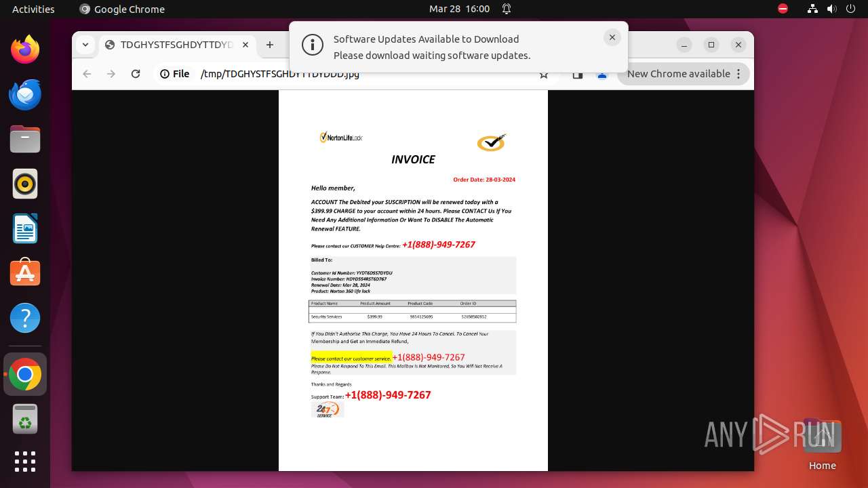Click the Norton checkmark logo
868x488 pixels.
(492, 142)
